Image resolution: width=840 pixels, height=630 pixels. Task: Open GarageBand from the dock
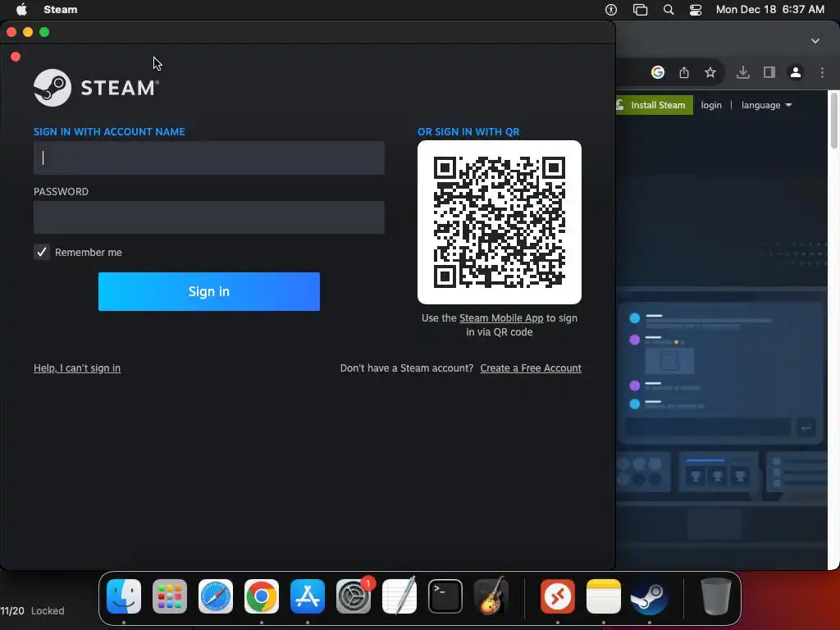(x=491, y=596)
